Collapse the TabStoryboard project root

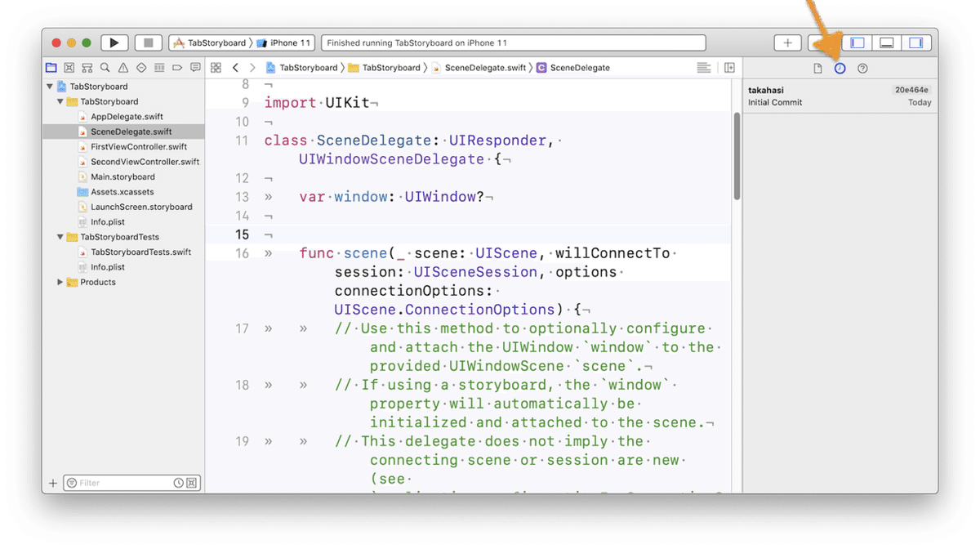pyautogui.click(x=50, y=87)
